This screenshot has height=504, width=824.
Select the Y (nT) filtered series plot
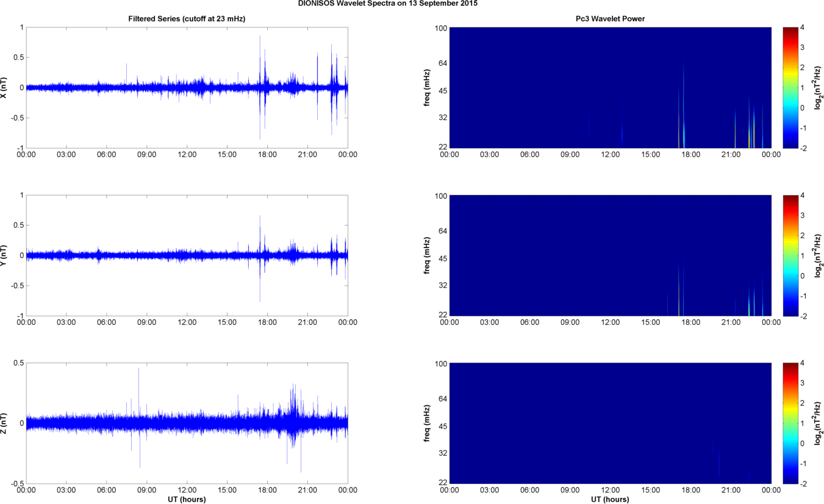coord(187,255)
